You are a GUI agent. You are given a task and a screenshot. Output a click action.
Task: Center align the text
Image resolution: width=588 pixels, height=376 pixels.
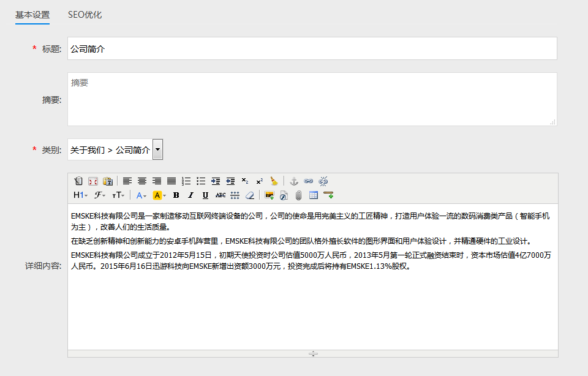click(142, 181)
